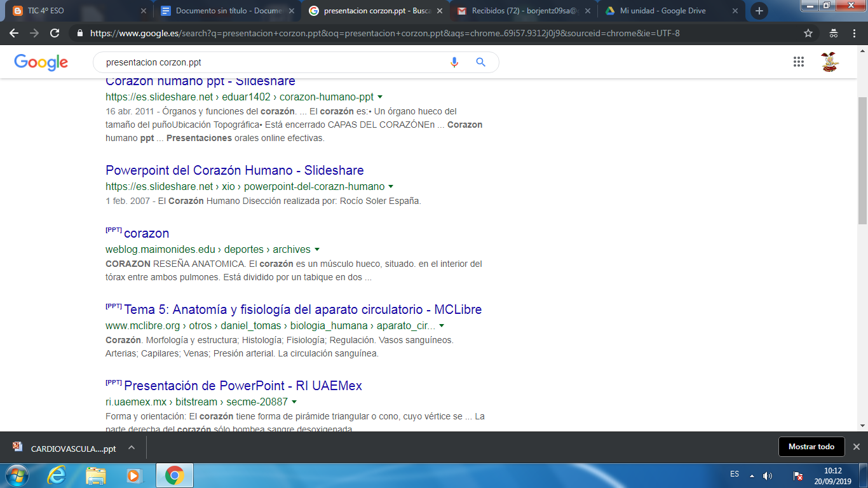This screenshot has width=868, height=488.
Task: Close the Documento sin título tab
Action: click(x=292, y=11)
